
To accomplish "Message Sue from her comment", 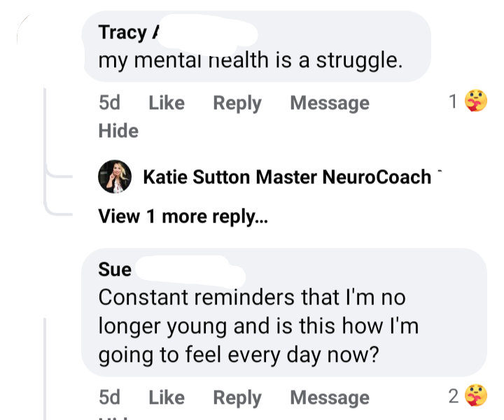I will [329, 398].
